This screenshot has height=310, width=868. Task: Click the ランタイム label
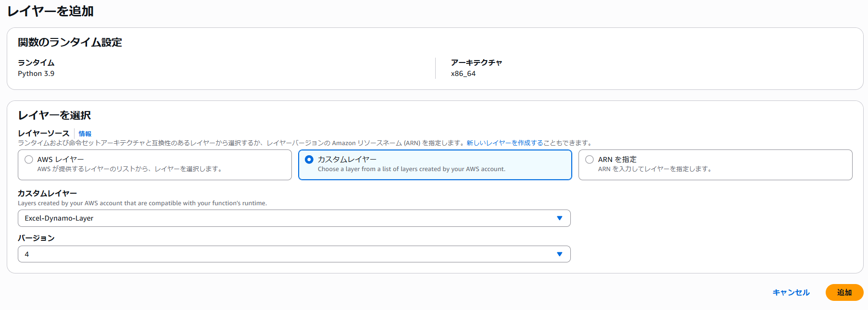[36, 62]
